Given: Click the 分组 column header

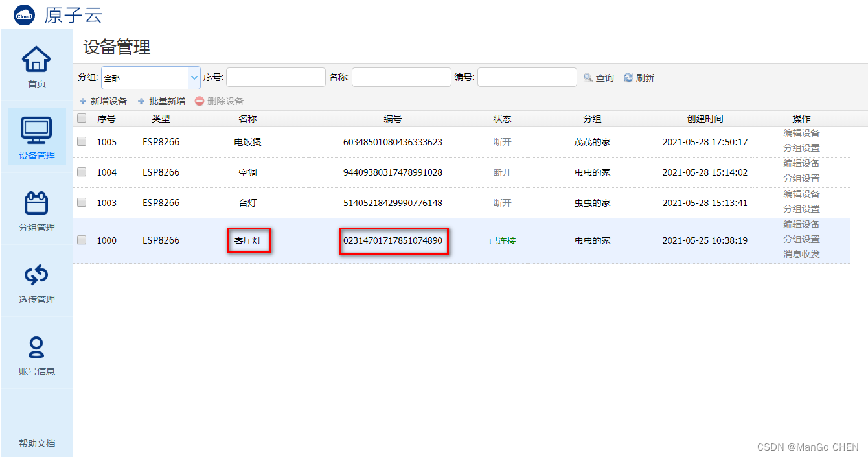Looking at the screenshot, I should [592, 119].
